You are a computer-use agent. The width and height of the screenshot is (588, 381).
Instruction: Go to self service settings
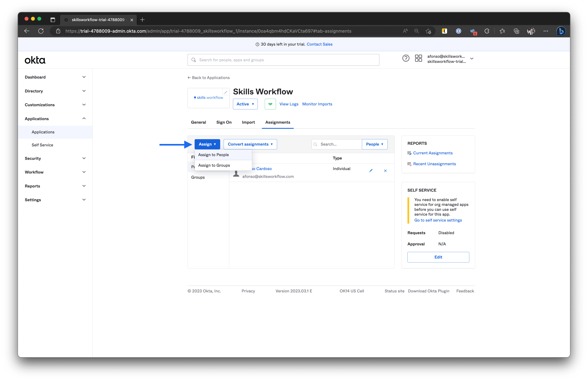coord(438,220)
